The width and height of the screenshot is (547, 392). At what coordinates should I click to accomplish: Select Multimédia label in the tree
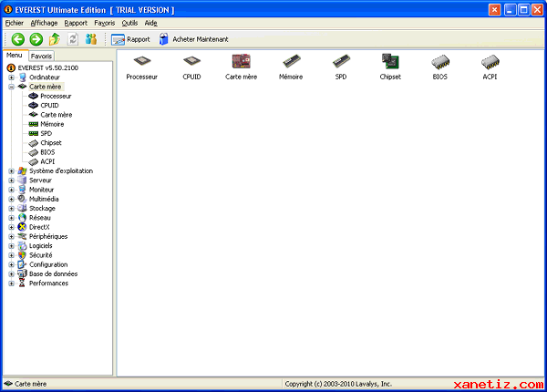point(44,200)
